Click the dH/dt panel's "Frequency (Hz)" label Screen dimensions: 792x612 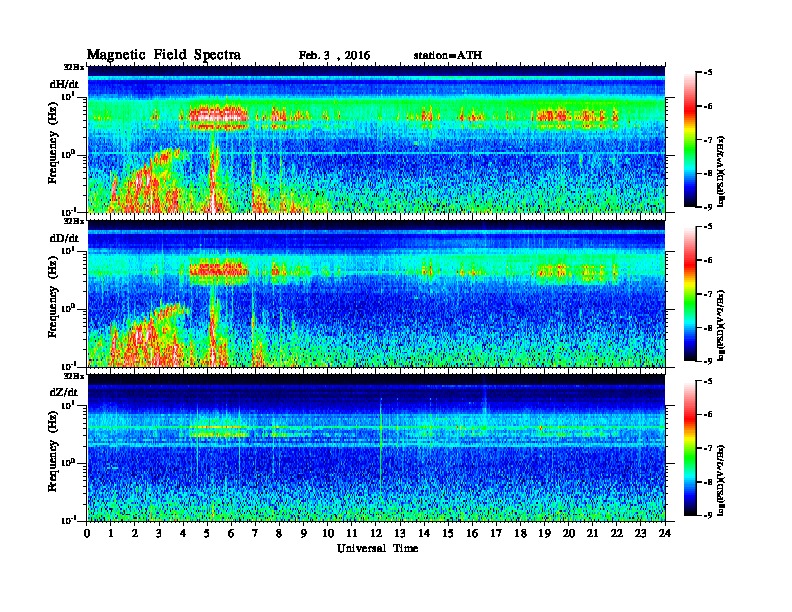pos(53,143)
